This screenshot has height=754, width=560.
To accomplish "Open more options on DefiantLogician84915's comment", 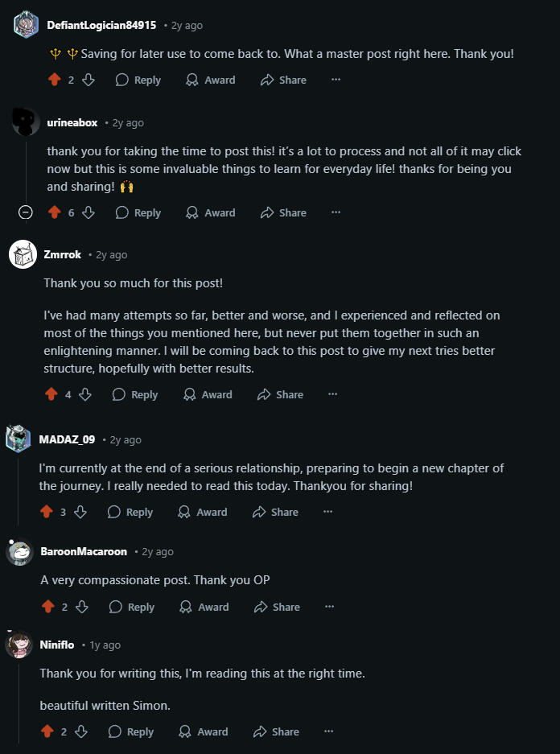I will pyautogui.click(x=336, y=80).
